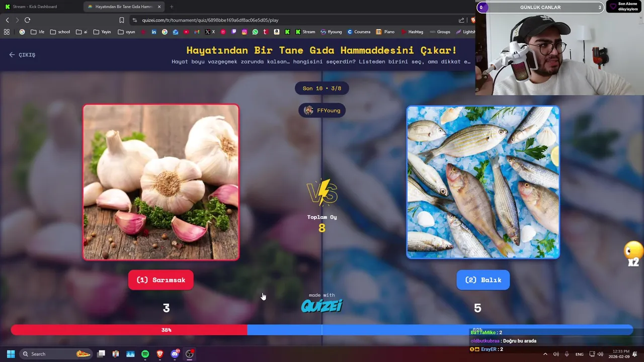644x362 pixels.
Task: Switch the ENG input language
Action: (x=580, y=354)
